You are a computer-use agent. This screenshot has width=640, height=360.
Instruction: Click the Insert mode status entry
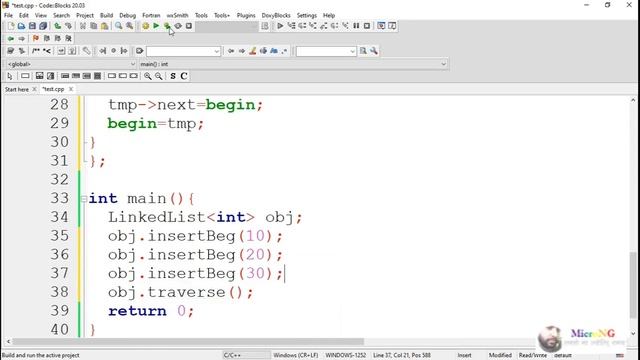[464, 355]
